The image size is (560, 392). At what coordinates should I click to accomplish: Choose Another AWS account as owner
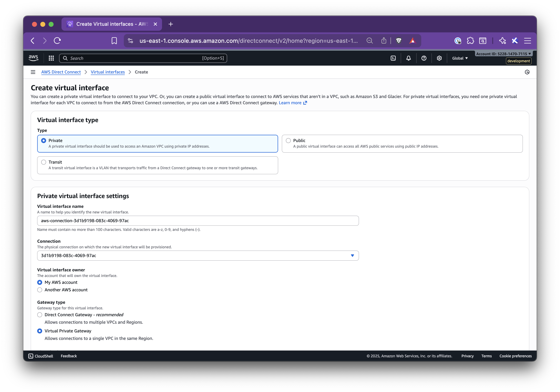pos(40,290)
